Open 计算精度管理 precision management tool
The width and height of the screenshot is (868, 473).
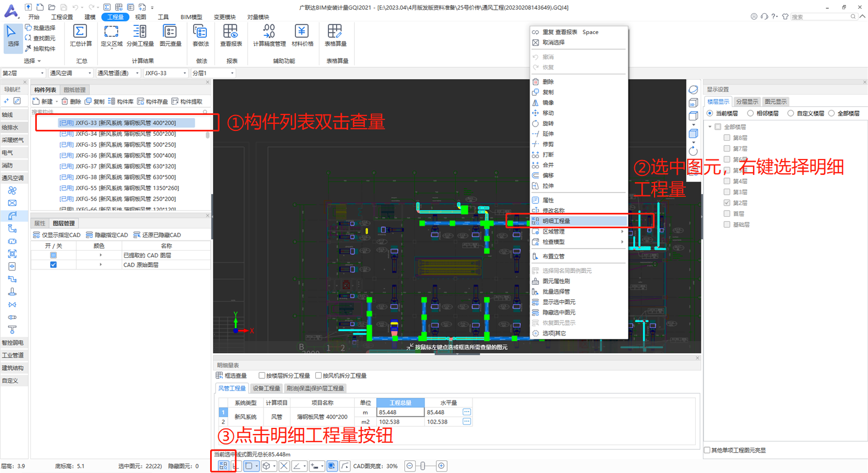pyautogui.click(x=269, y=36)
